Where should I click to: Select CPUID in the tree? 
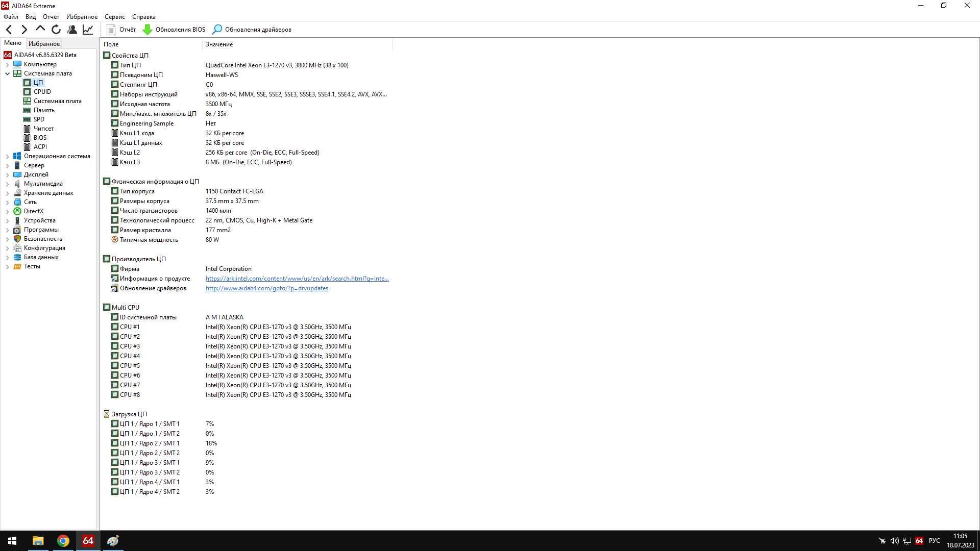[42, 92]
